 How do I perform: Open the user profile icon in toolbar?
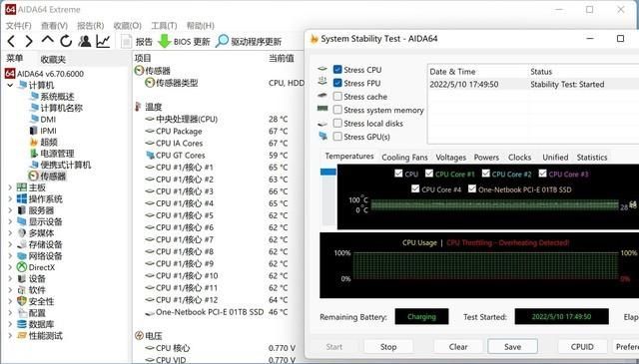click(85, 41)
